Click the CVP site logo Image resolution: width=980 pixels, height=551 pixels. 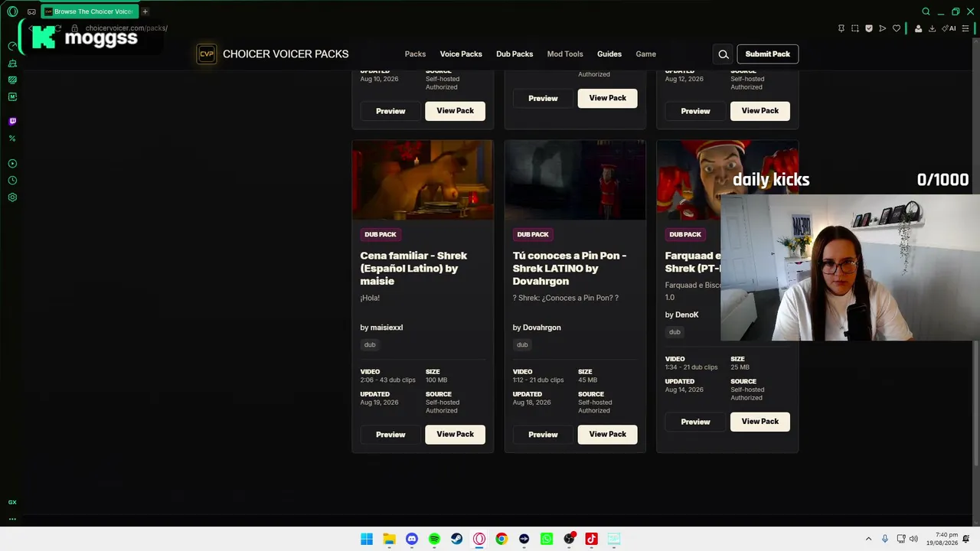point(207,54)
